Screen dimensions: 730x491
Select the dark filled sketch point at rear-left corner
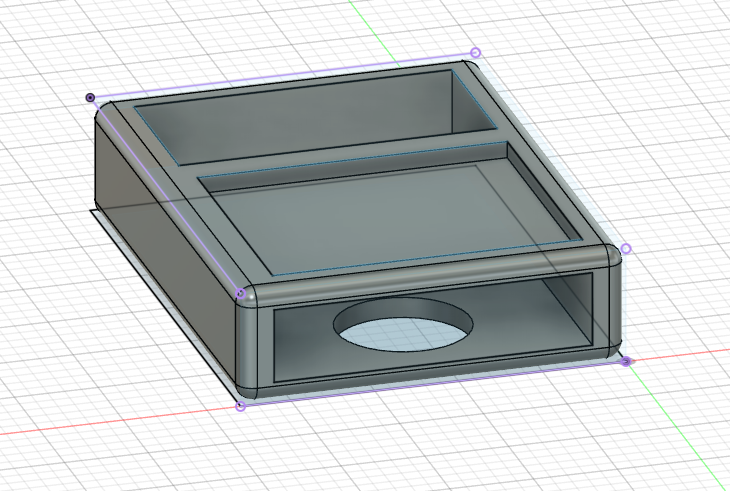(x=91, y=97)
